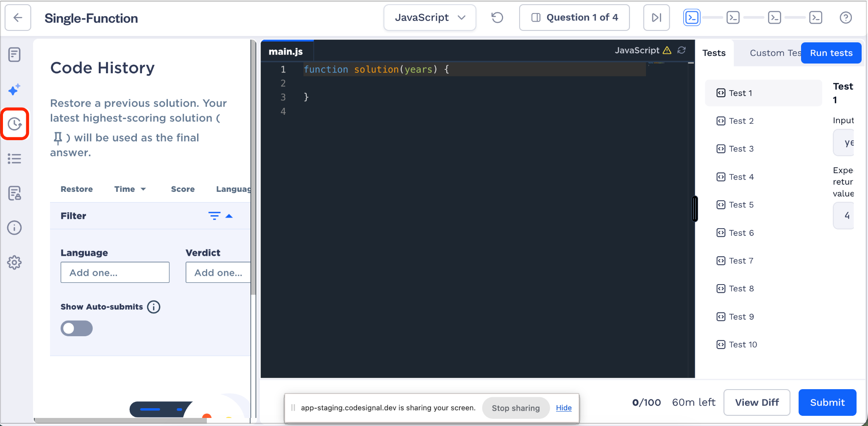The image size is (868, 426).
Task: Click the Language filter input field
Action: coord(115,272)
